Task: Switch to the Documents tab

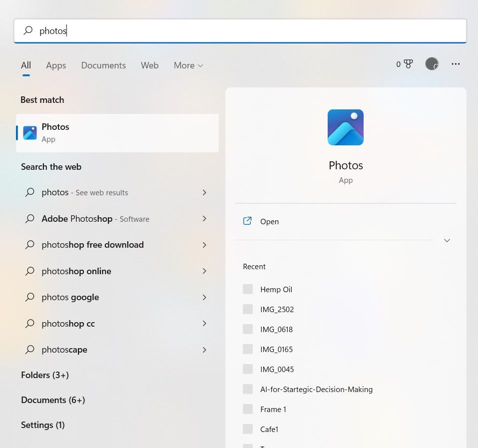Action: (x=103, y=65)
